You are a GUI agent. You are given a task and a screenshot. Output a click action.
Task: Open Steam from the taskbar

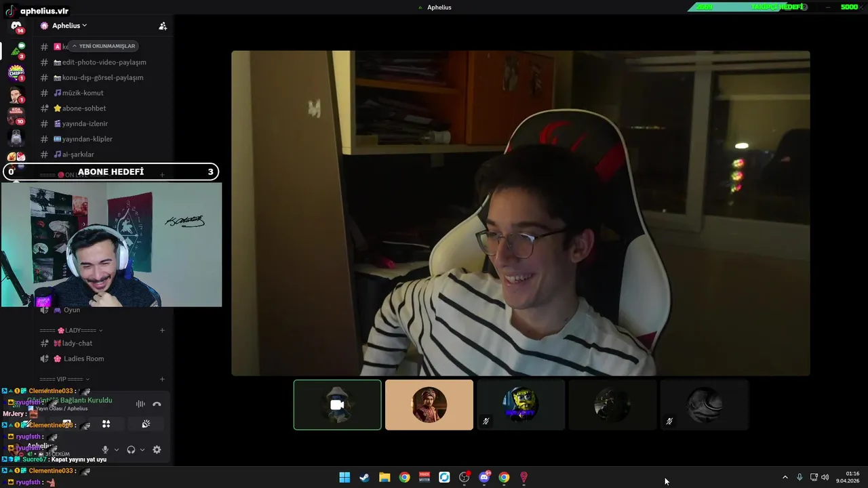pyautogui.click(x=364, y=477)
